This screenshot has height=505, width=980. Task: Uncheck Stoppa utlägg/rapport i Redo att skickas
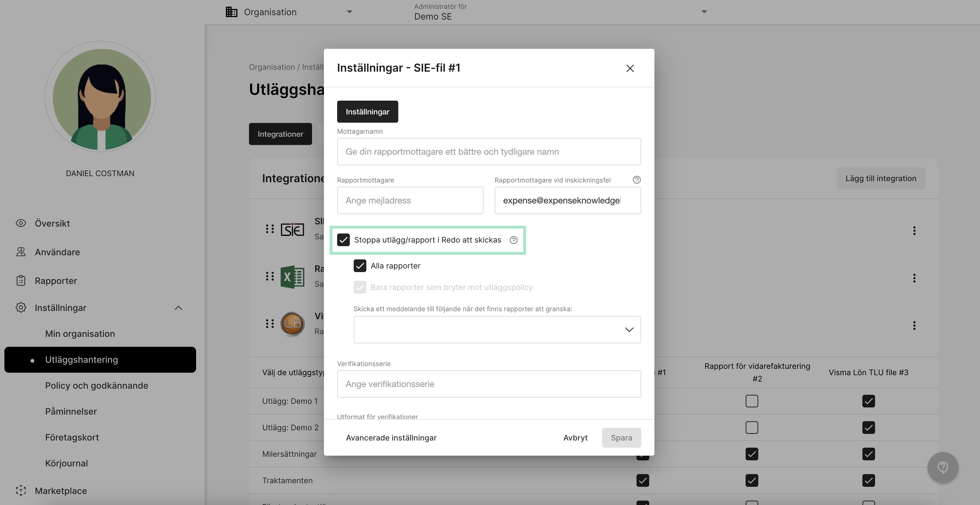(x=343, y=240)
